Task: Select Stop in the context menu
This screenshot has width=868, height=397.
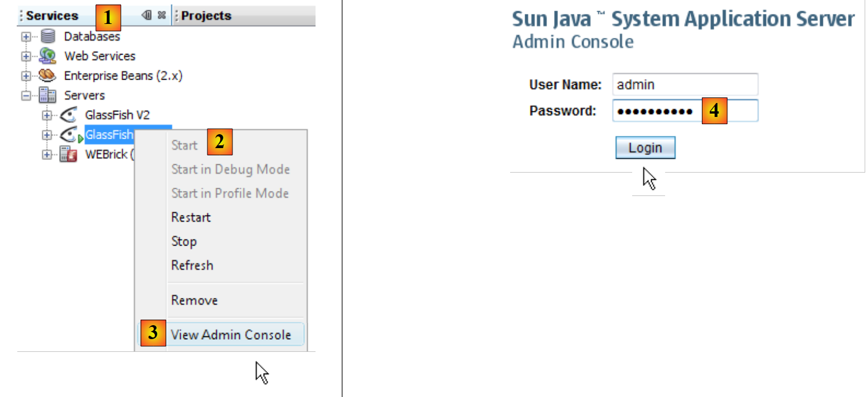Action: click(183, 241)
